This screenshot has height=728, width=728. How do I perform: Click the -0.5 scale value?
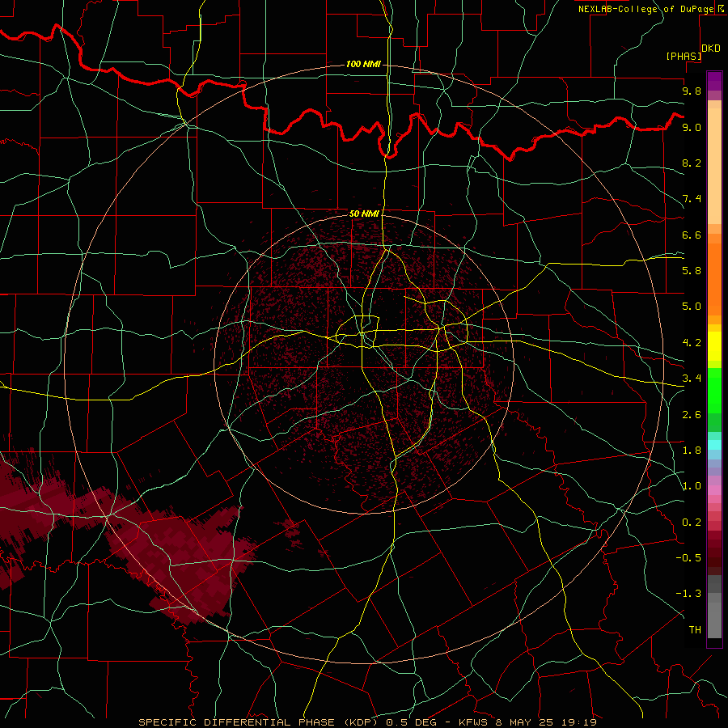coord(688,558)
